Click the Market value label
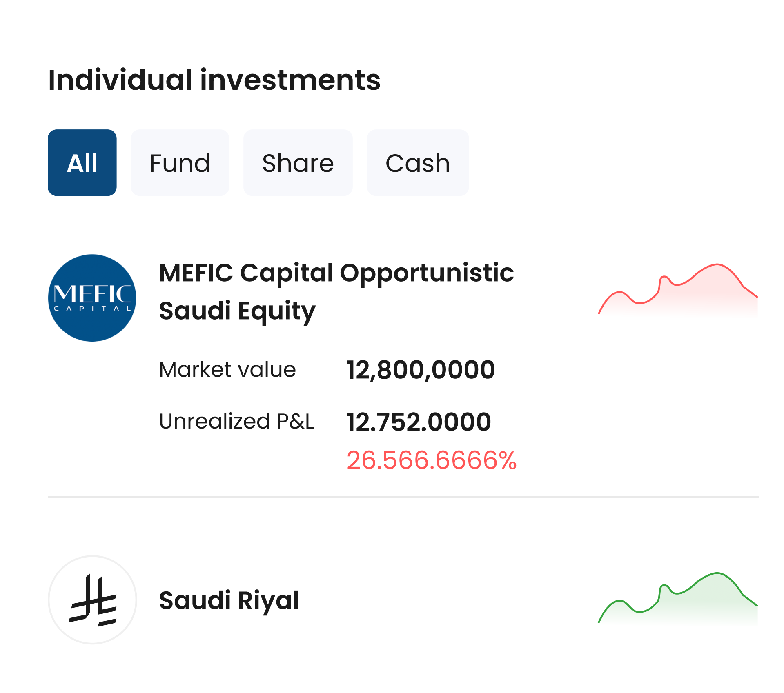The image size is (784, 693). (227, 370)
